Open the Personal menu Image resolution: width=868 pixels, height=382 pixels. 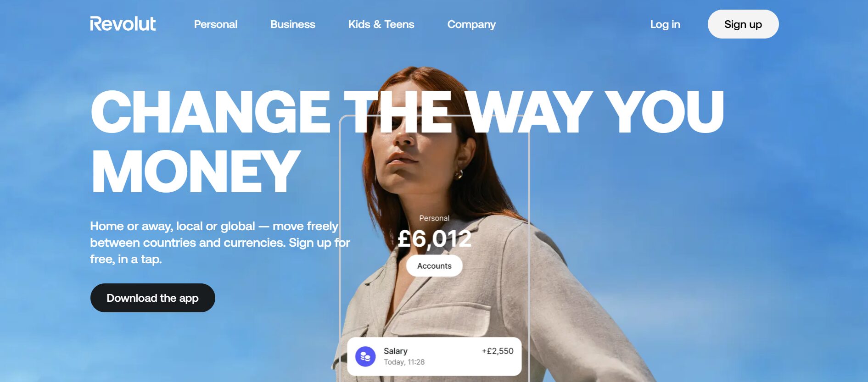point(216,24)
